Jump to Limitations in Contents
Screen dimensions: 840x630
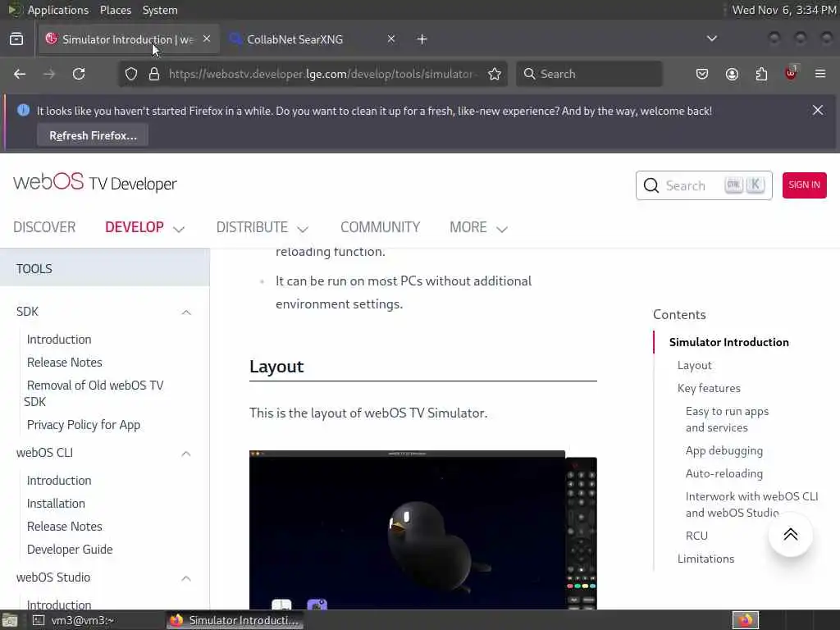click(x=705, y=558)
